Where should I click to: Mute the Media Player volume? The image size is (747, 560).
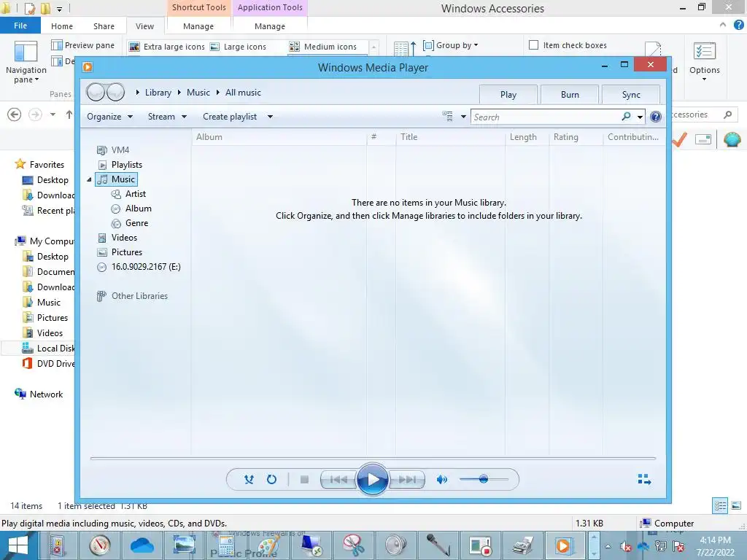441,480
